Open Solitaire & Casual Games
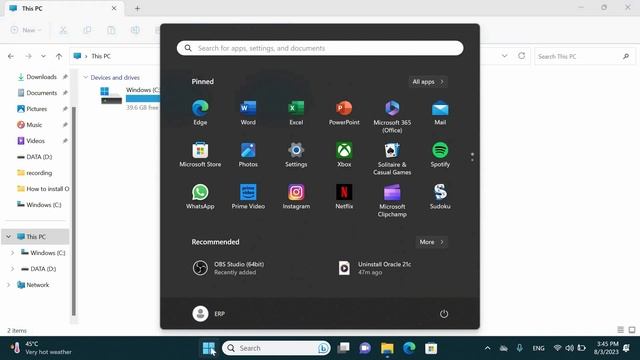This screenshot has width=640, height=360. (392, 159)
